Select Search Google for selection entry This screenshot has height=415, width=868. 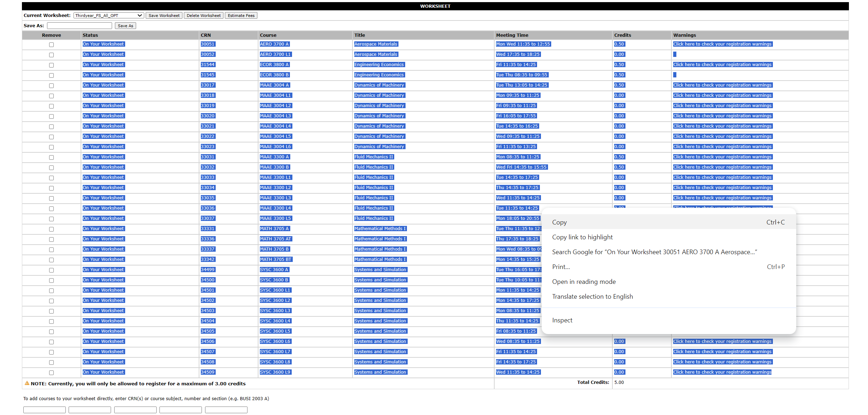tap(669, 252)
